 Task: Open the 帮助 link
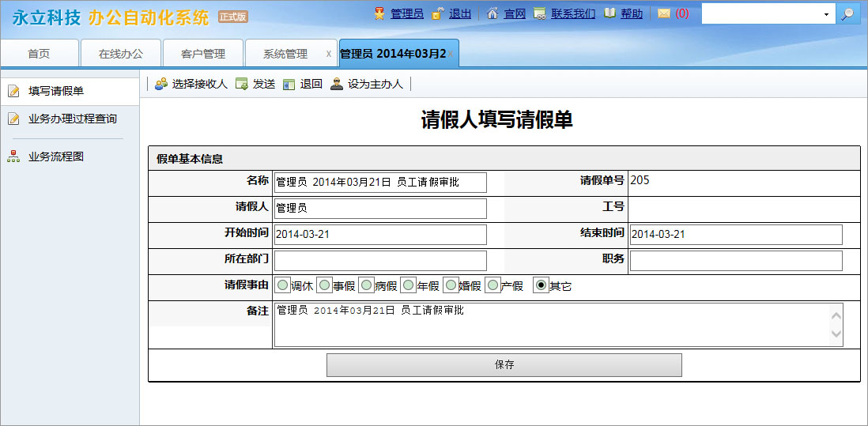632,14
